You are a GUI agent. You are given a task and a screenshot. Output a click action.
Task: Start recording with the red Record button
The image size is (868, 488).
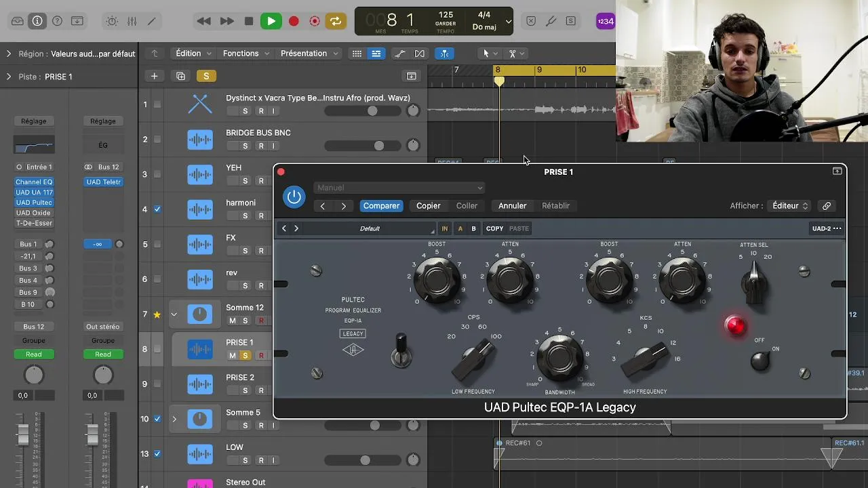point(294,21)
